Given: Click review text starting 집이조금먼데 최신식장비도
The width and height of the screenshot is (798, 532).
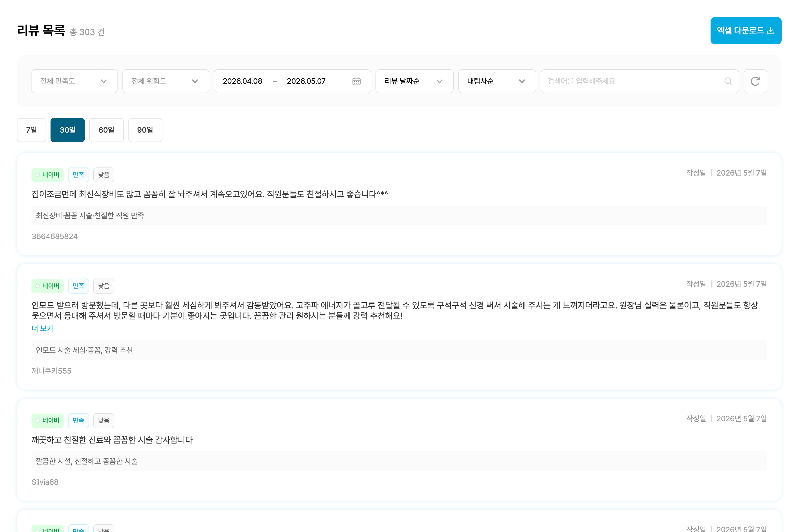Looking at the screenshot, I should (x=210, y=194).
